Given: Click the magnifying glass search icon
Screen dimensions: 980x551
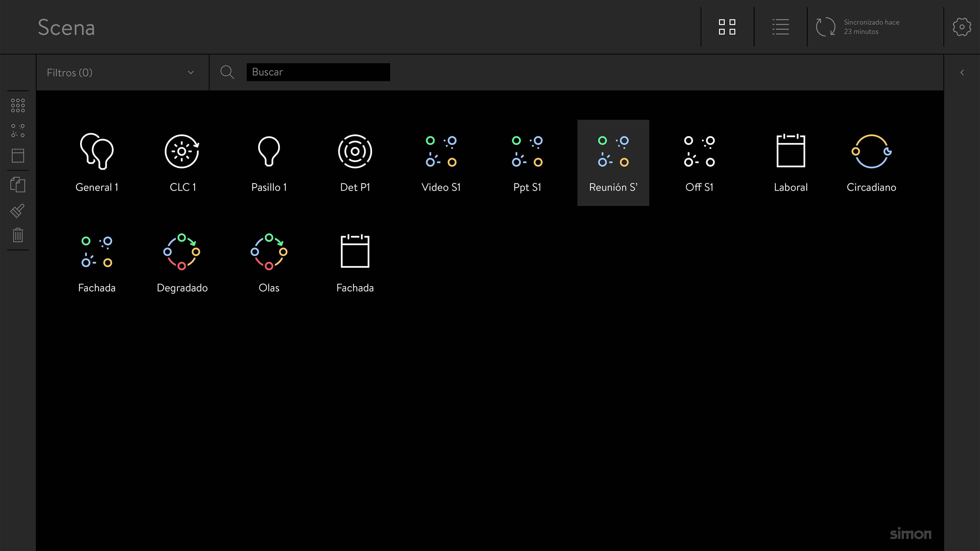Looking at the screenshot, I should 227,72.
